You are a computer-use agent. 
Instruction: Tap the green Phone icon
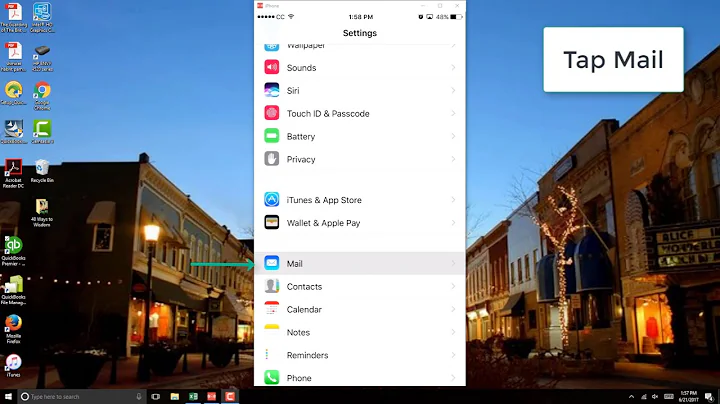(271, 377)
